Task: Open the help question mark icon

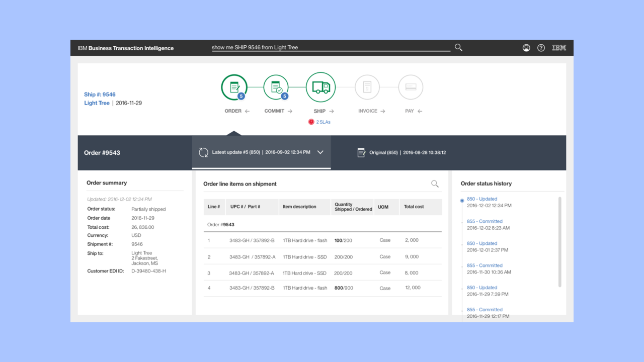Action: pos(541,48)
